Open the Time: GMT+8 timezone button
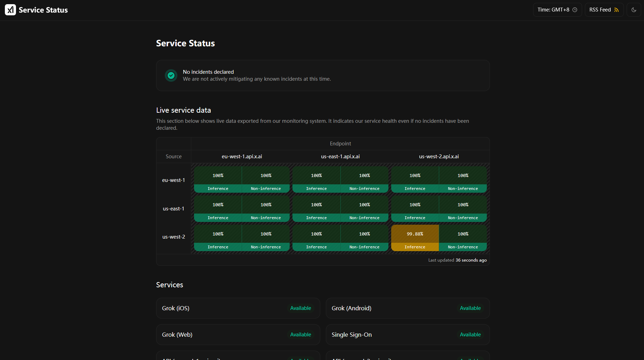Image resolution: width=644 pixels, height=360 pixels. (557, 10)
